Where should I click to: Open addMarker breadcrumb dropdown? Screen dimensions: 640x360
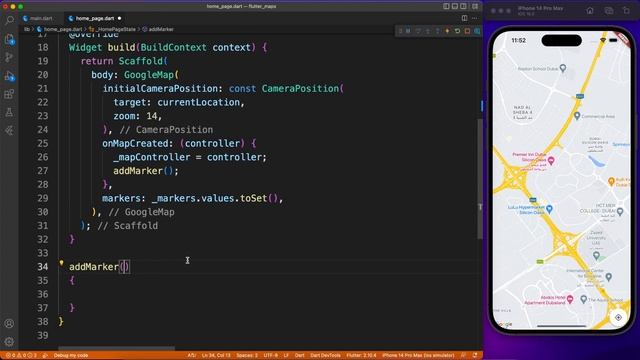pos(158,29)
